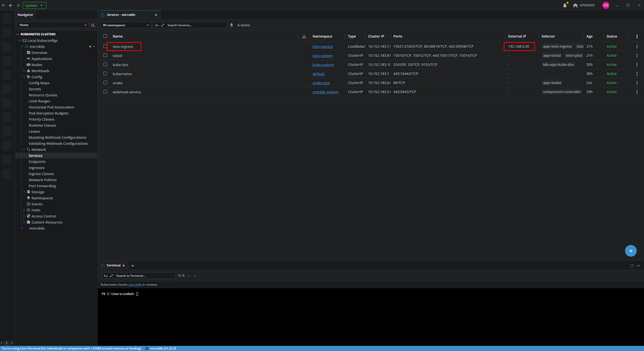This screenshot has width=644, height=351.
Task: Click the microk8s cluster link in terminal
Action: point(135,285)
